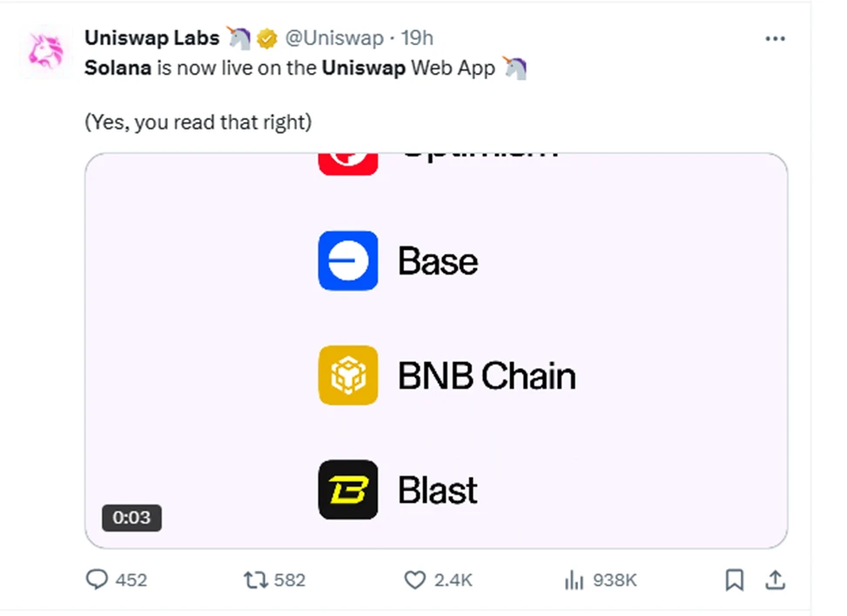The image size is (847, 616).
Task: Bookmark this Uniswap tweet
Action: click(x=735, y=579)
